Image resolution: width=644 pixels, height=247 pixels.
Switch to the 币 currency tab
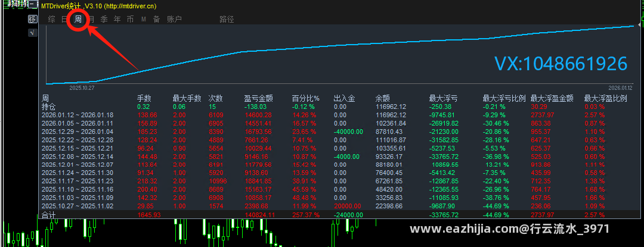[x=130, y=19]
